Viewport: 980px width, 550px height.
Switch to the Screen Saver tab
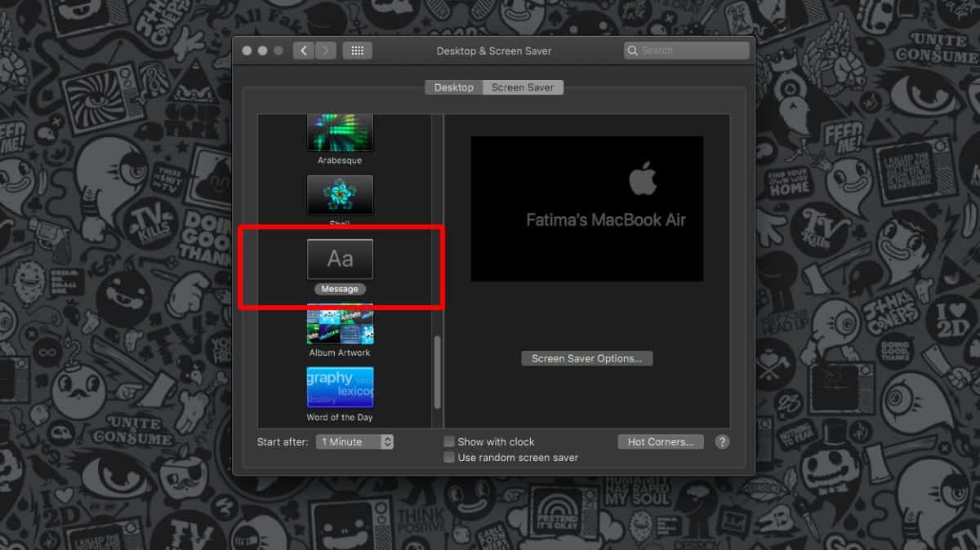[x=523, y=87]
